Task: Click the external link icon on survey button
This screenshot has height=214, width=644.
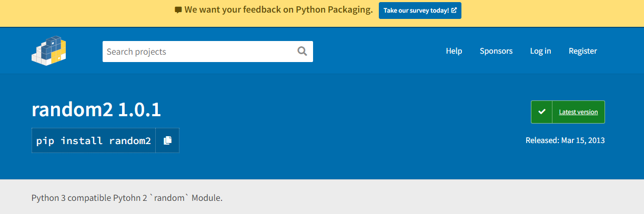Action: 454,10
